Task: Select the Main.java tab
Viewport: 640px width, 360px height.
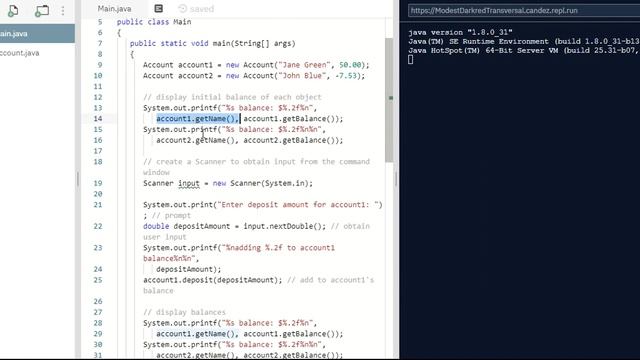Action: 114,9
